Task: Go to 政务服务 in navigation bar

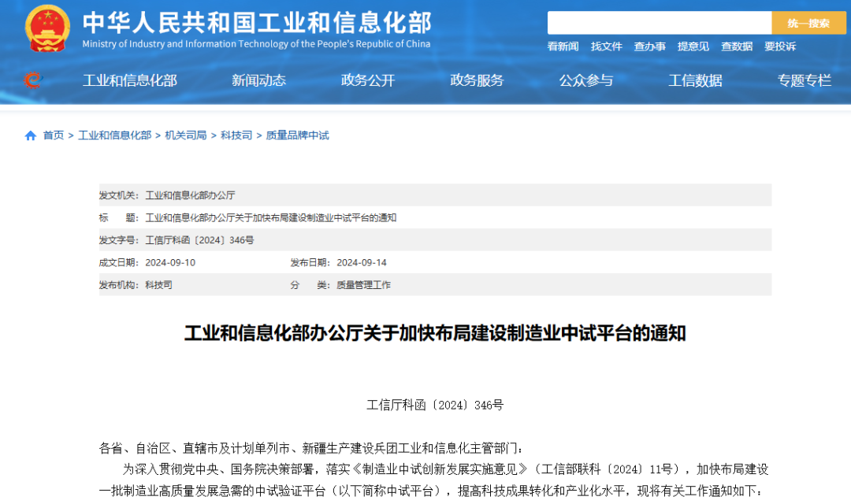Action: 477,80
